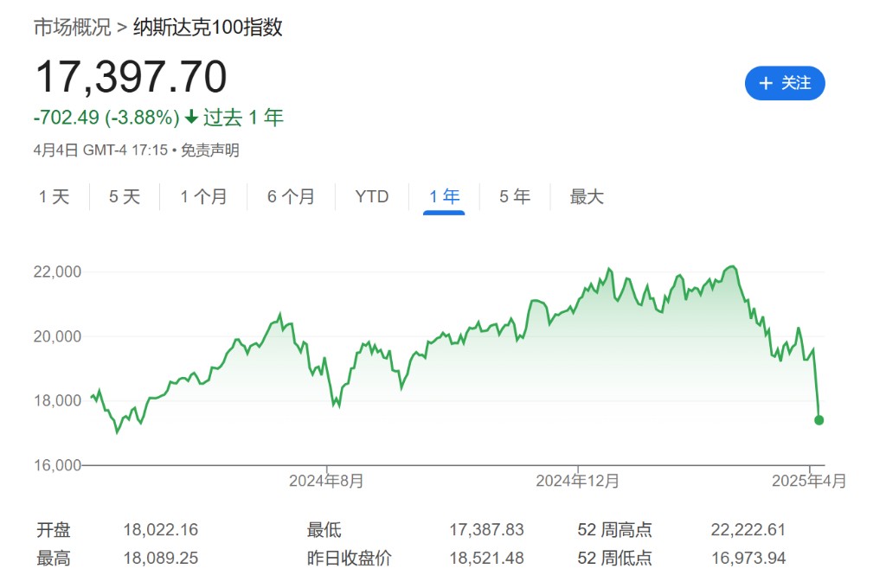
Task: Click the 20,000 y-axis label
Action: coord(57,336)
